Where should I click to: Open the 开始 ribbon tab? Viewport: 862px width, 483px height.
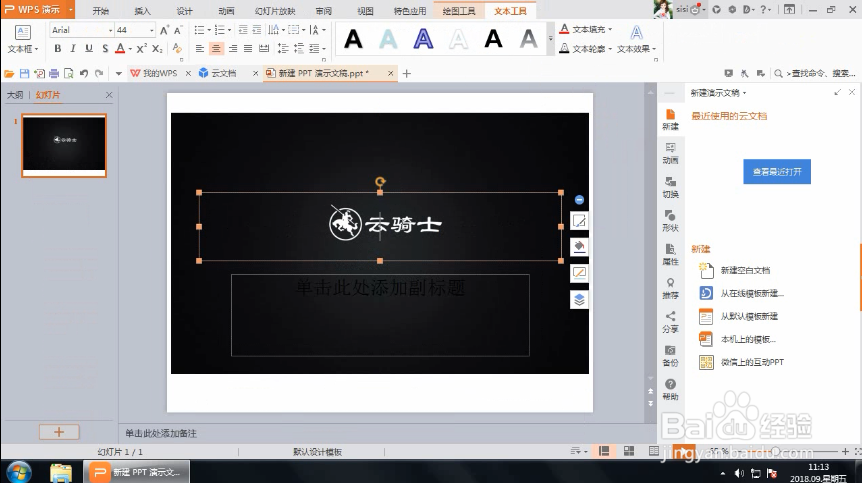pyautogui.click(x=100, y=11)
